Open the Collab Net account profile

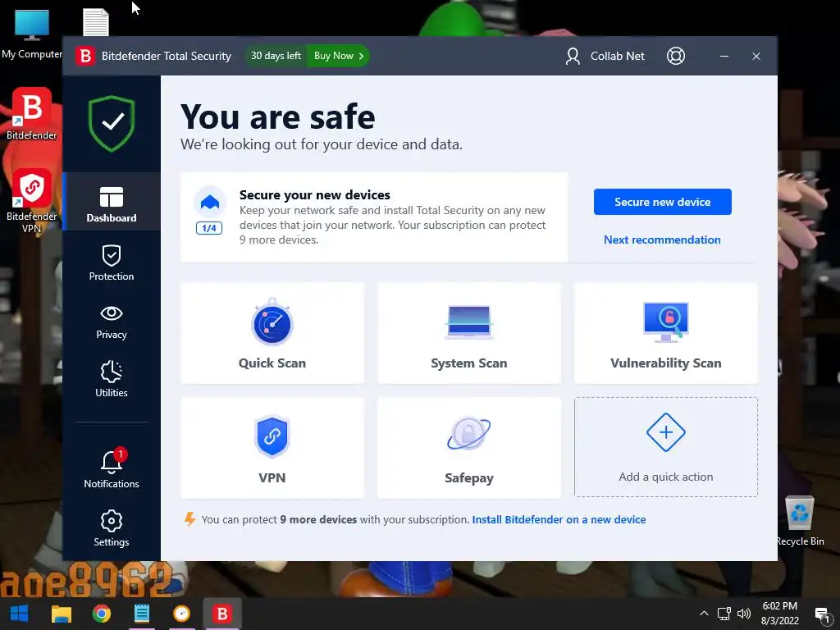click(x=605, y=56)
